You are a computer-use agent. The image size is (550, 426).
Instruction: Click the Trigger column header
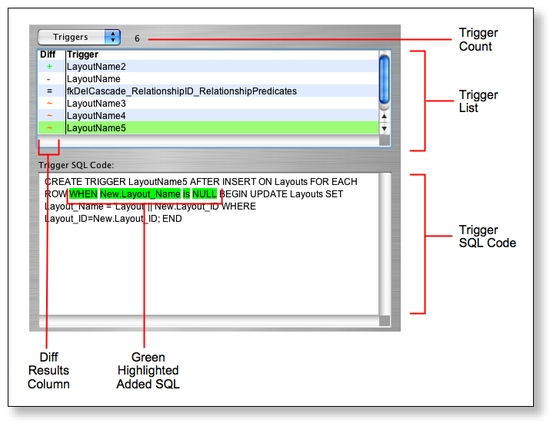(x=82, y=54)
